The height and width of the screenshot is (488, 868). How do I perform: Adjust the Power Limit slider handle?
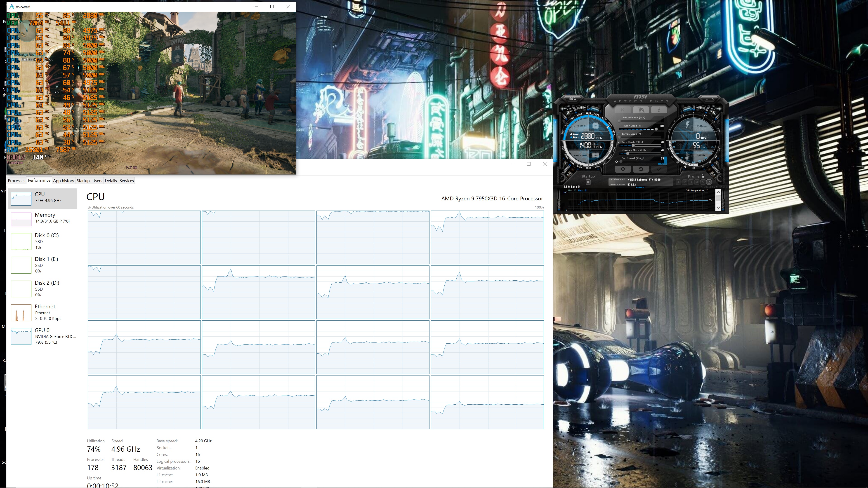(x=656, y=129)
